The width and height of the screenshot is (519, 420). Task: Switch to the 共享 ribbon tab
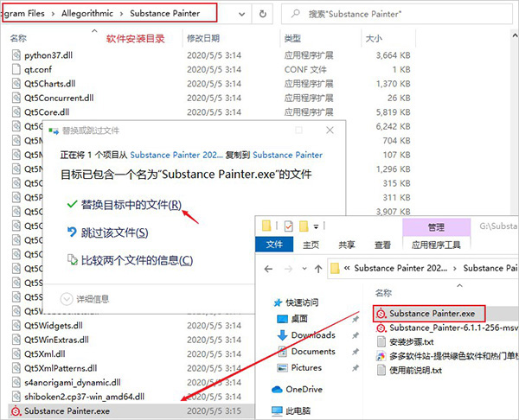point(347,245)
